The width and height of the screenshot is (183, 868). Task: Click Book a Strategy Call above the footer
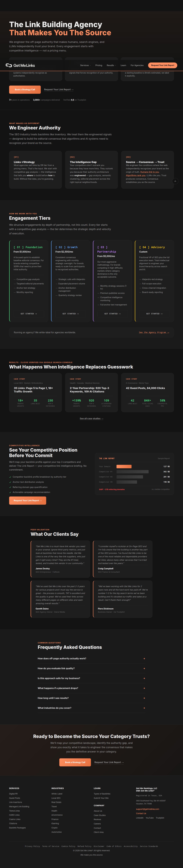click(x=75, y=762)
